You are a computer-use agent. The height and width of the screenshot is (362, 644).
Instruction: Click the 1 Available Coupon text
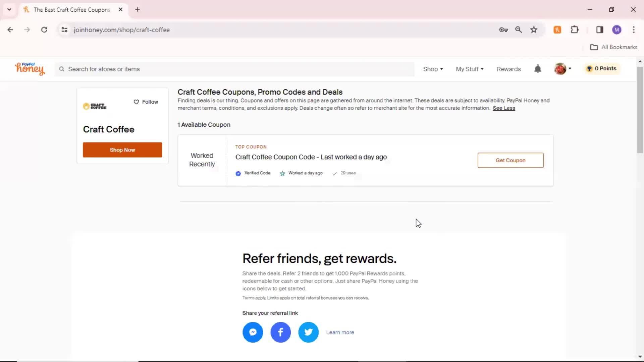point(204,125)
